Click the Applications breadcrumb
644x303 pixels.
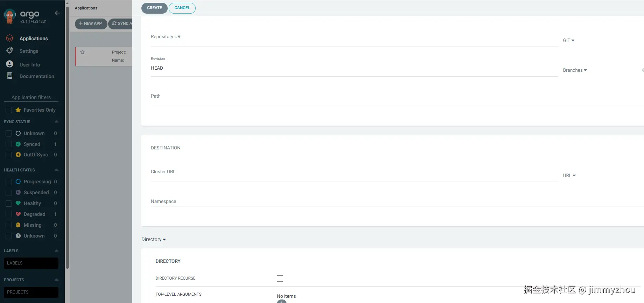(86, 8)
